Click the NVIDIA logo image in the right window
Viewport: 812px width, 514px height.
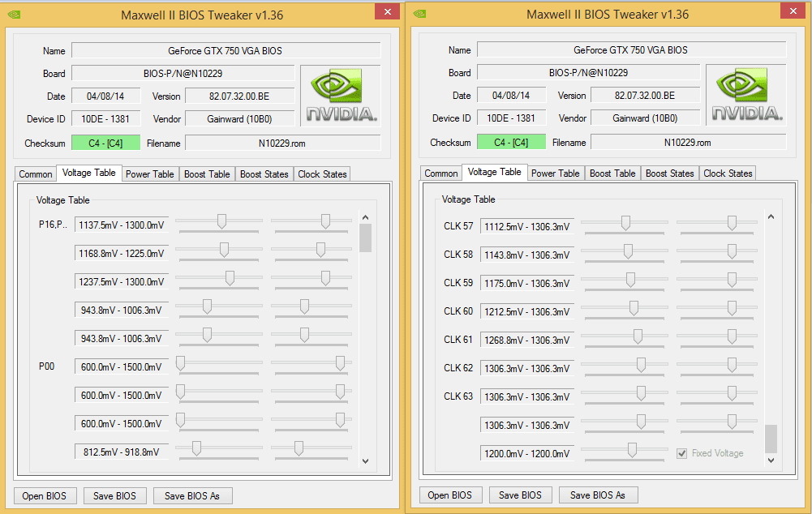coord(745,95)
